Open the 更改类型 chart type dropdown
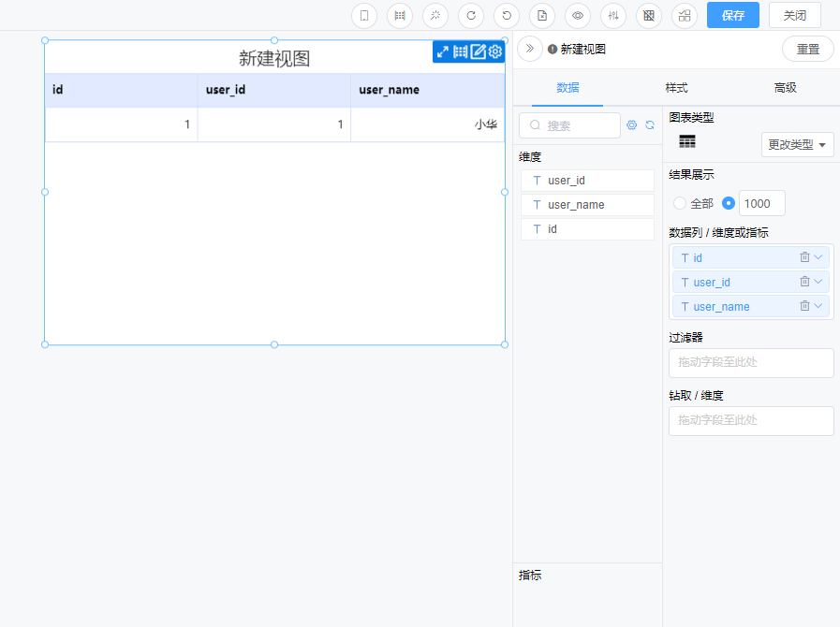This screenshot has height=627, width=840. pos(796,144)
